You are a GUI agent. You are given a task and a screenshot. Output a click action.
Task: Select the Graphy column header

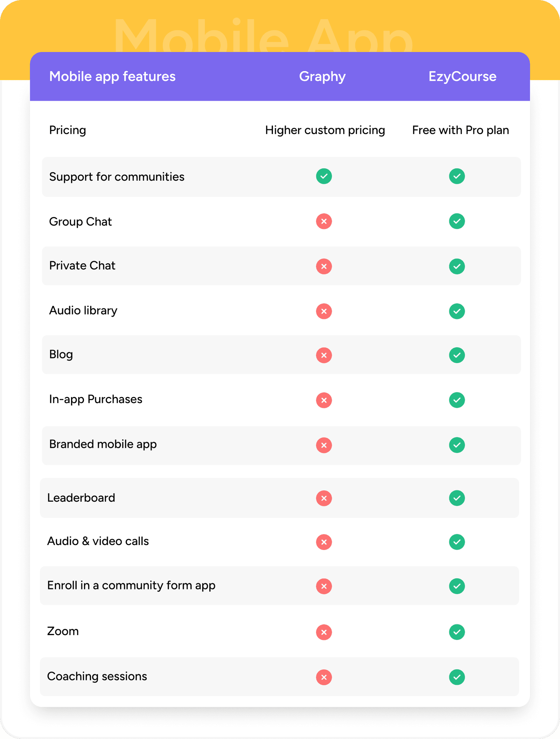pos(322,76)
